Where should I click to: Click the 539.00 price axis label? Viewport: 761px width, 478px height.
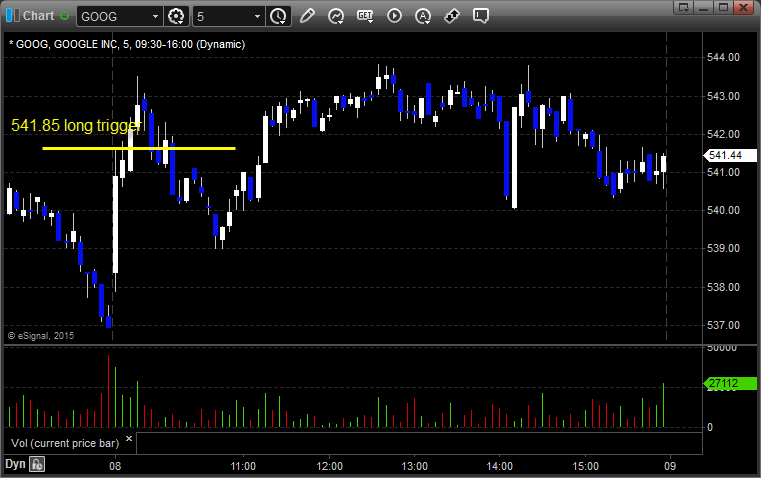point(723,248)
